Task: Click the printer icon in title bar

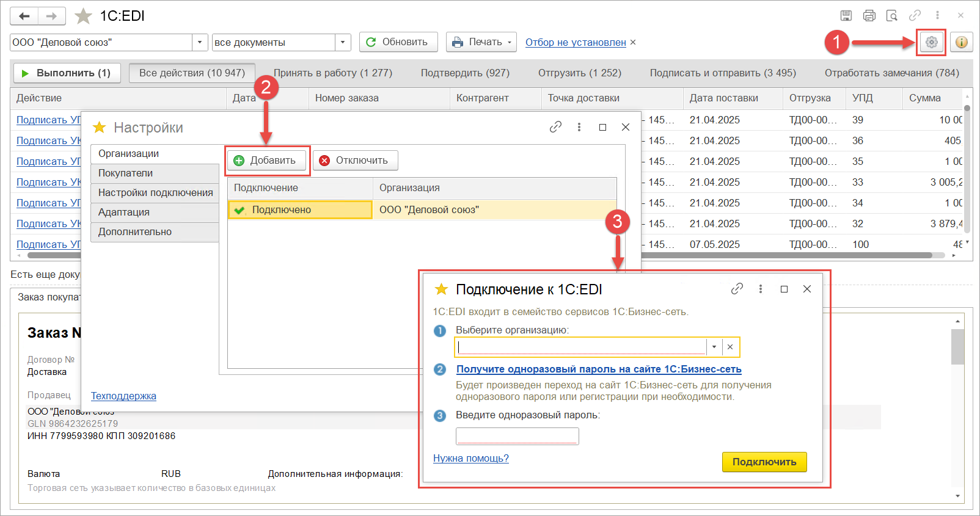Action: [x=869, y=16]
